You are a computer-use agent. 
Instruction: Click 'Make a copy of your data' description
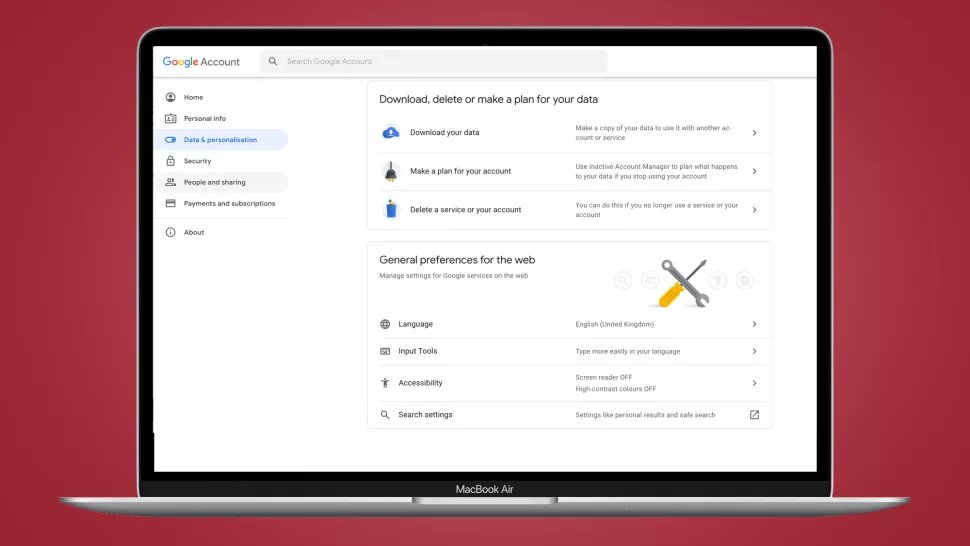click(x=653, y=132)
